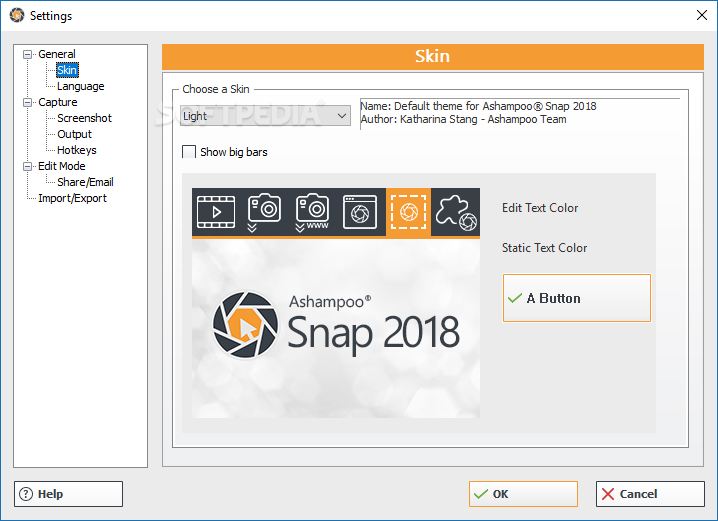This screenshot has width=718, height=521.
Task: Open the Screenshot settings page
Action: (84, 118)
